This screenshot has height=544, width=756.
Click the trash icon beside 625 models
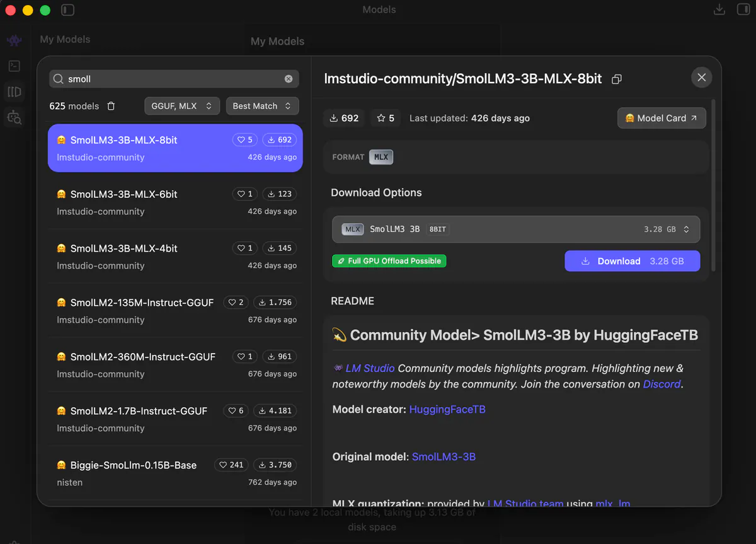[x=112, y=106]
